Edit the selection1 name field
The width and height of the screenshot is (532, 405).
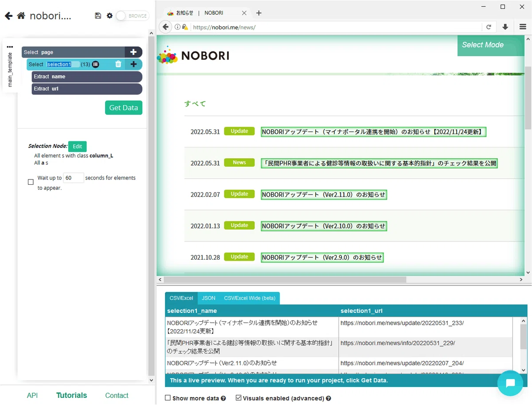coord(63,64)
